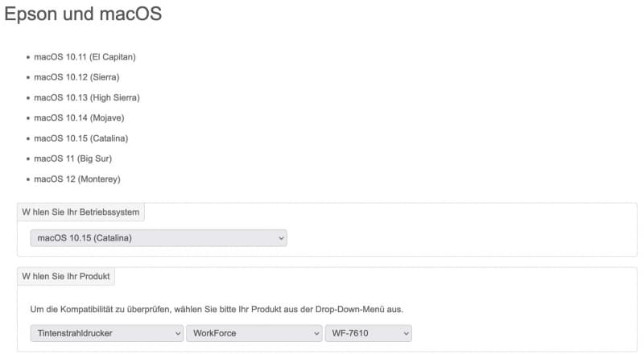Click the Epson und macOS heading
The width and height of the screenshot is (644, 354).
click(83, 14)
